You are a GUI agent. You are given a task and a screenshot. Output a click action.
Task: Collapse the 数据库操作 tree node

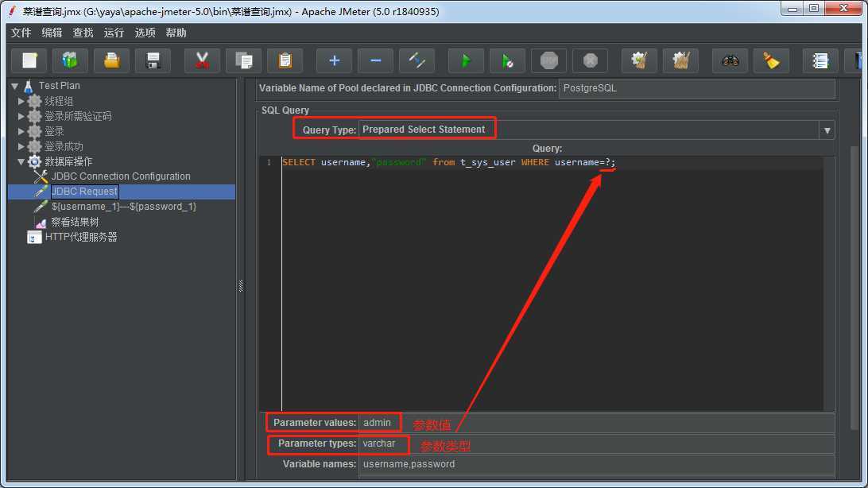pos(21,161)
